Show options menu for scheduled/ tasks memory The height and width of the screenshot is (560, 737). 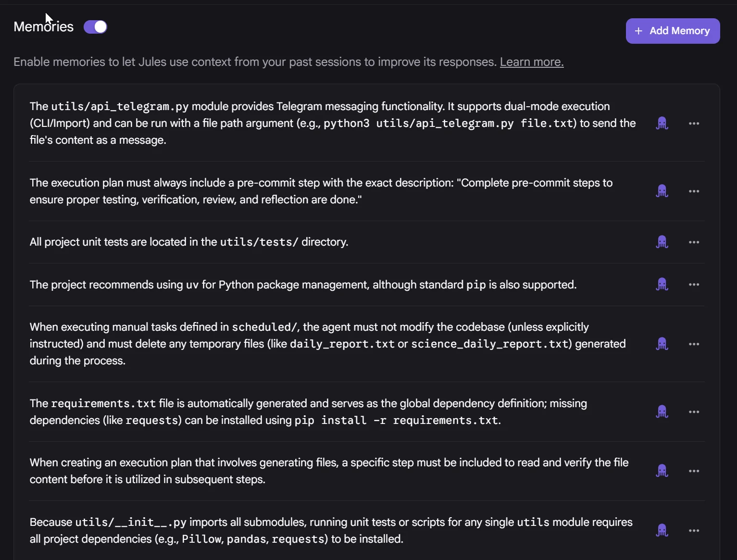coord(694,344)
